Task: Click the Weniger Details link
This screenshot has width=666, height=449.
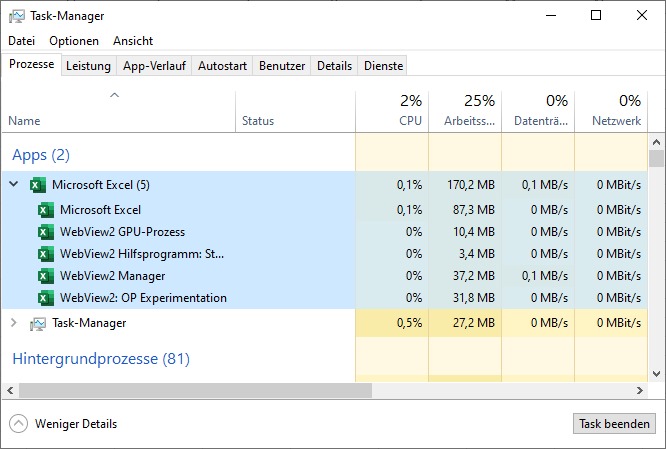Action: 76,424
